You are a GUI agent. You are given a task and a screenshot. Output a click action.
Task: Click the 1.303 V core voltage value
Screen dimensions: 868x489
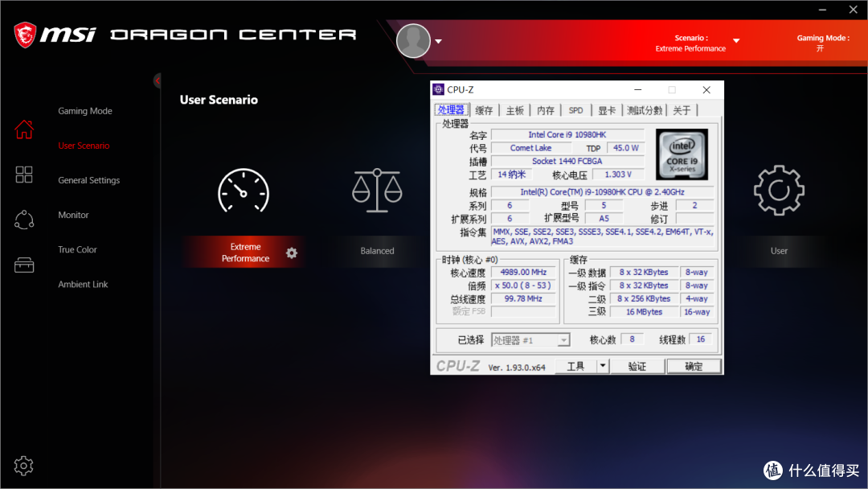[x=618, y=175]
